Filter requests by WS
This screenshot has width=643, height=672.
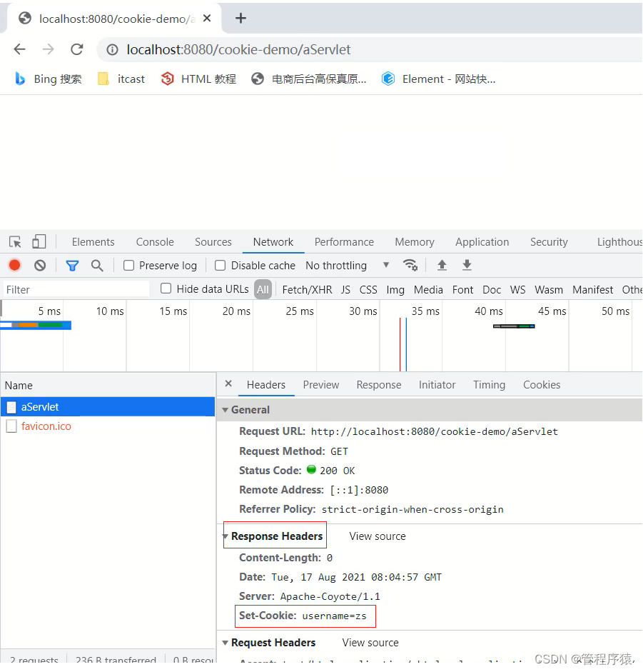[x=517, y=290]
